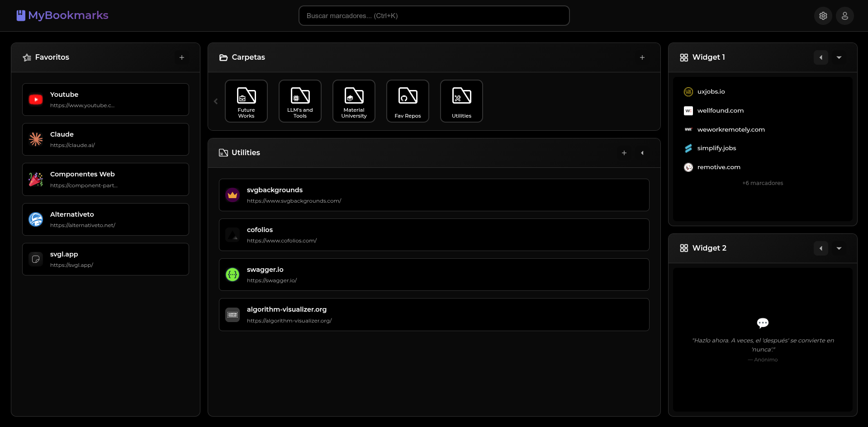Click the algorithm-visualizer.org favicon
868x427 pixels.
click(x=232, y=315)
